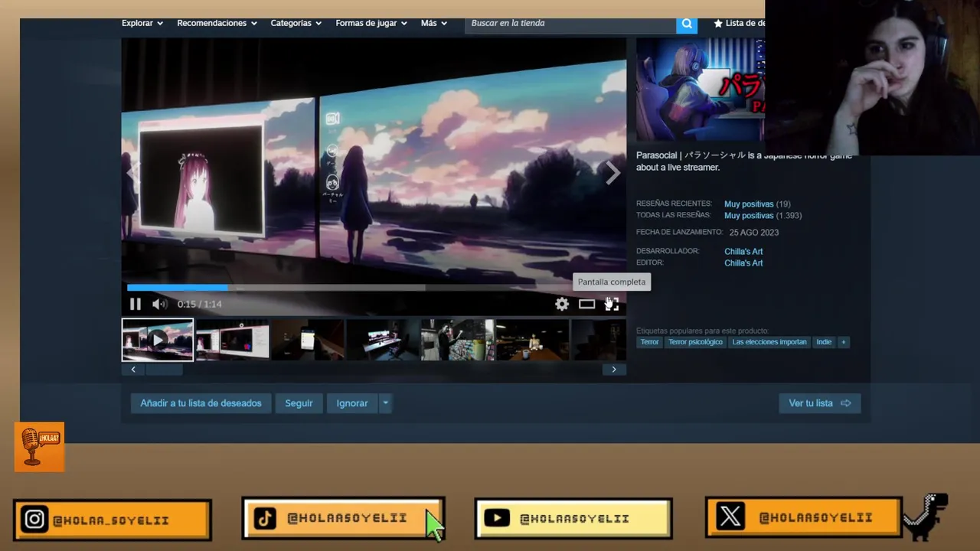Select the first trailer video thumbnail

click(x=158, y=340)
